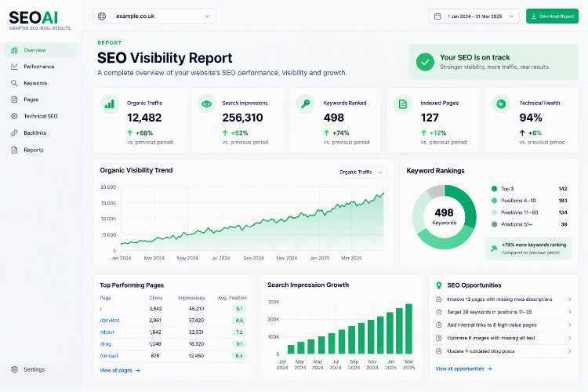This screenshot has width=588, height=392.
Task: Click the icon beside Add internal links
Action: (x=439, y=325)
